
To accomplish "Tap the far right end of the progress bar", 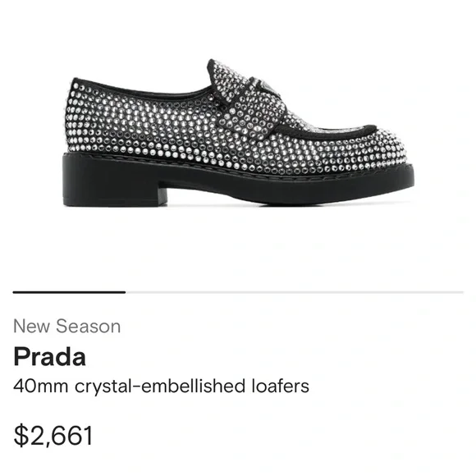I will (x=461, y=292).
